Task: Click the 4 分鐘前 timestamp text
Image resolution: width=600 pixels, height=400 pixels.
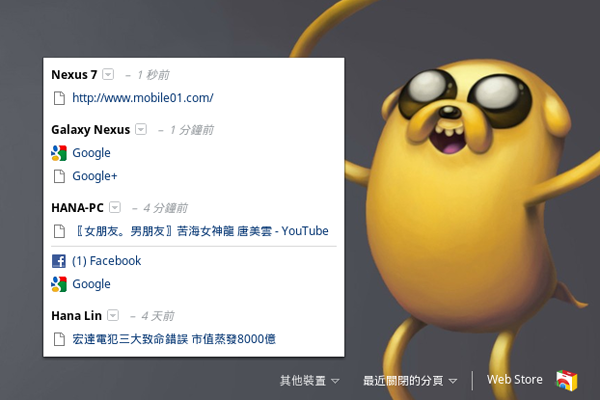Action: point(165,208)
